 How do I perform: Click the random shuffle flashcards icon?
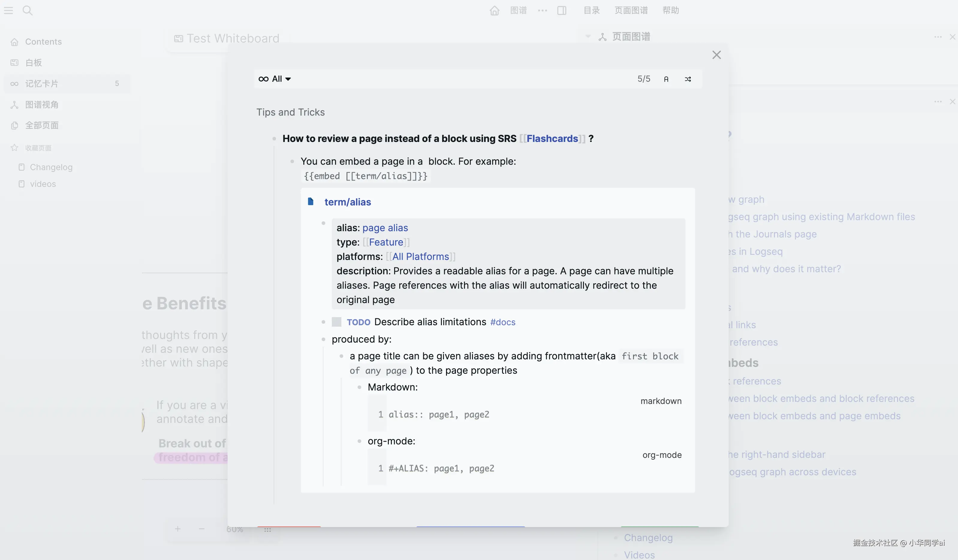688,79
